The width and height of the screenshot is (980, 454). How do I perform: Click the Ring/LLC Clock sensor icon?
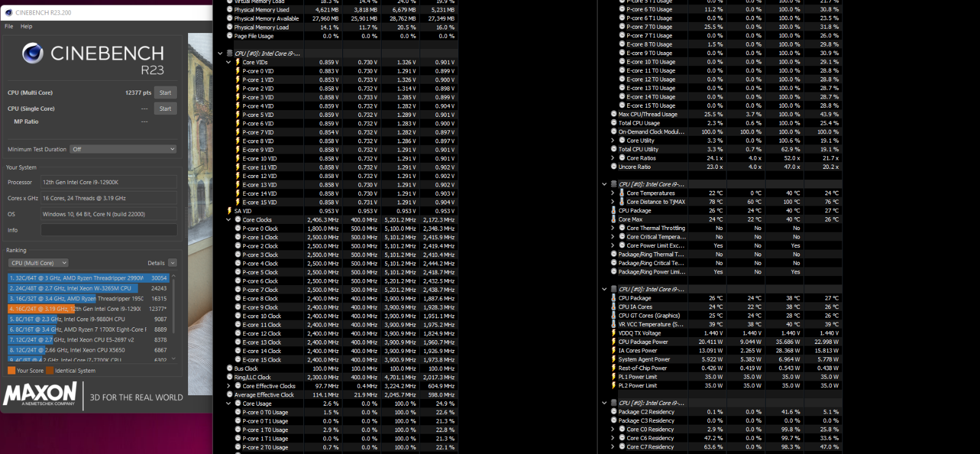point(230,377)
